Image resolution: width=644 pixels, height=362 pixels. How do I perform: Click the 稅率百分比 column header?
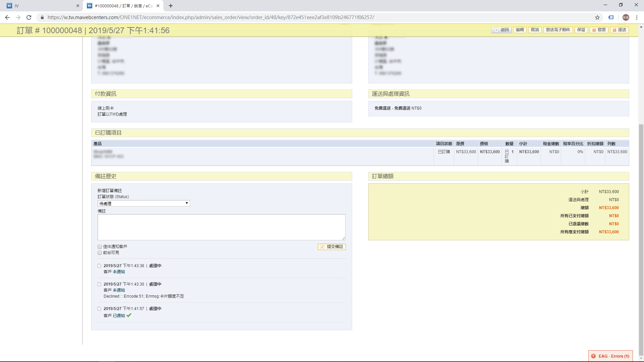coord(573,144)
